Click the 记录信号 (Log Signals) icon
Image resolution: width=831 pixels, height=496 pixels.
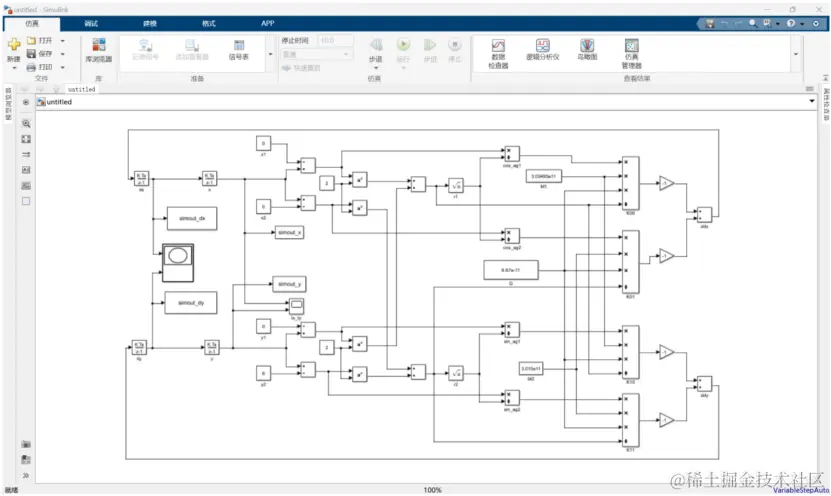tap(145, 45)
